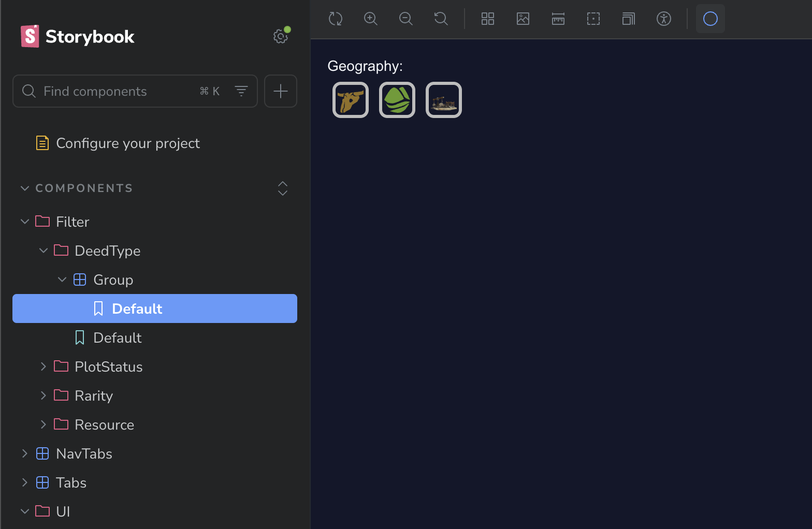Click the remount component reload icon
812x529 pixels.
(x=336, y=19)
